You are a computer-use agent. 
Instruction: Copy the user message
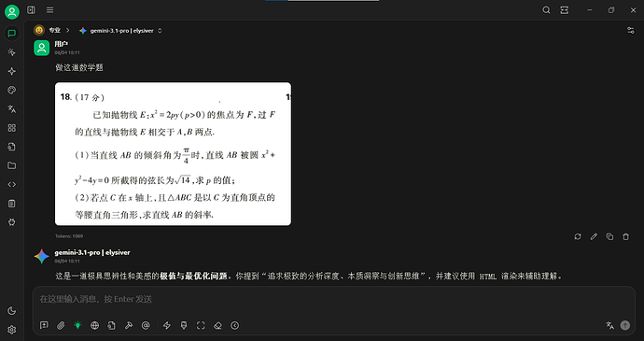[x=609, y=236]
